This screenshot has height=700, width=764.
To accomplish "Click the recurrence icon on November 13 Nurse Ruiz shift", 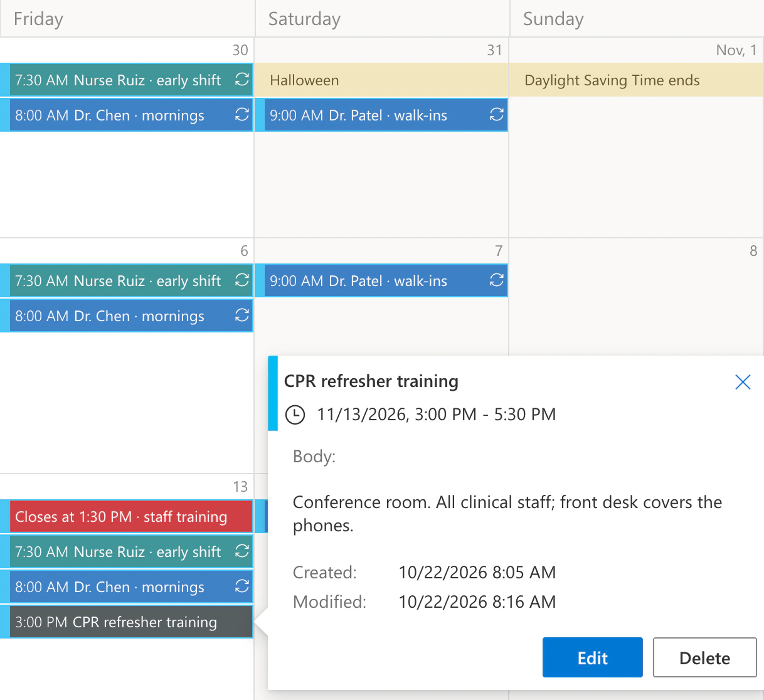I will [242, 551].
